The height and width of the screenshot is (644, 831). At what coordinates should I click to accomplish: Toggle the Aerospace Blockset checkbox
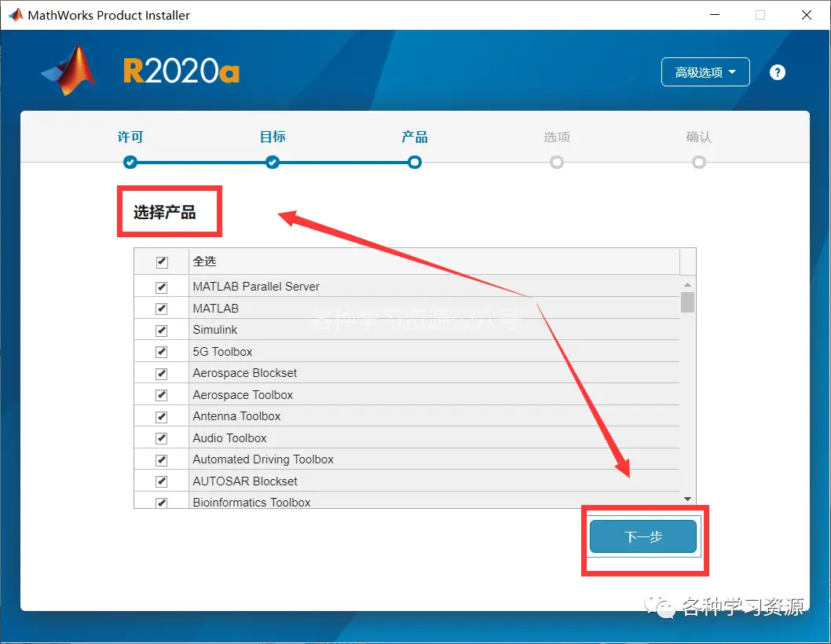[162, 374]
